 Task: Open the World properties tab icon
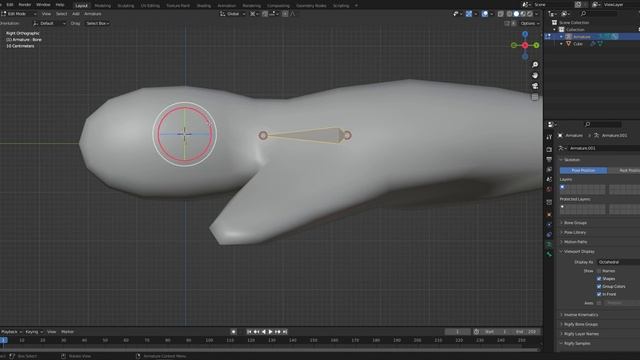pyautogui.click(x=549, y=189)
